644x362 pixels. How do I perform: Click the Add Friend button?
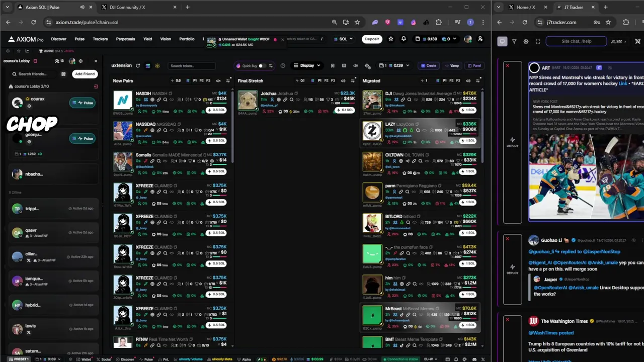[x=85, y=74]
